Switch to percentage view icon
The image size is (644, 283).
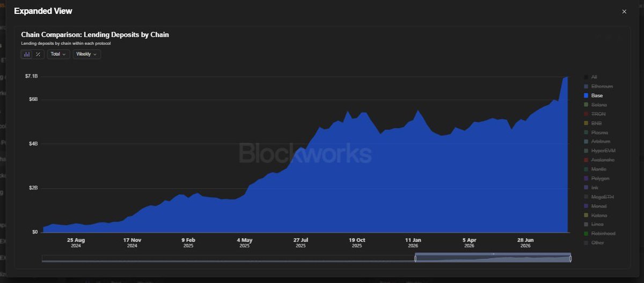(38, 54)
